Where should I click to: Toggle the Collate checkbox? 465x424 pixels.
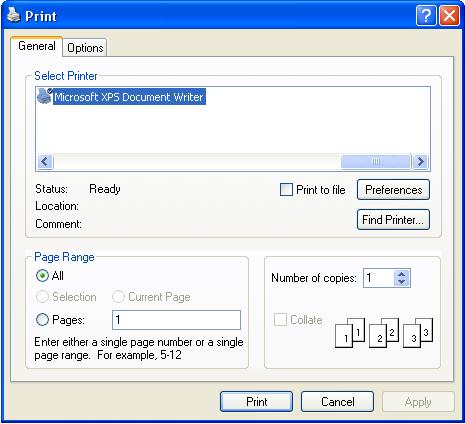280,319
